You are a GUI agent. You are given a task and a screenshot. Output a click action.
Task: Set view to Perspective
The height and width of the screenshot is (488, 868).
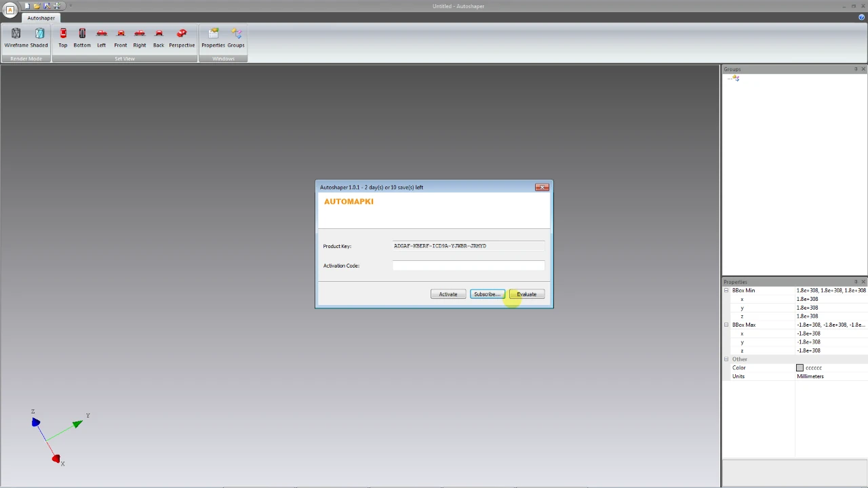[182, 38]
